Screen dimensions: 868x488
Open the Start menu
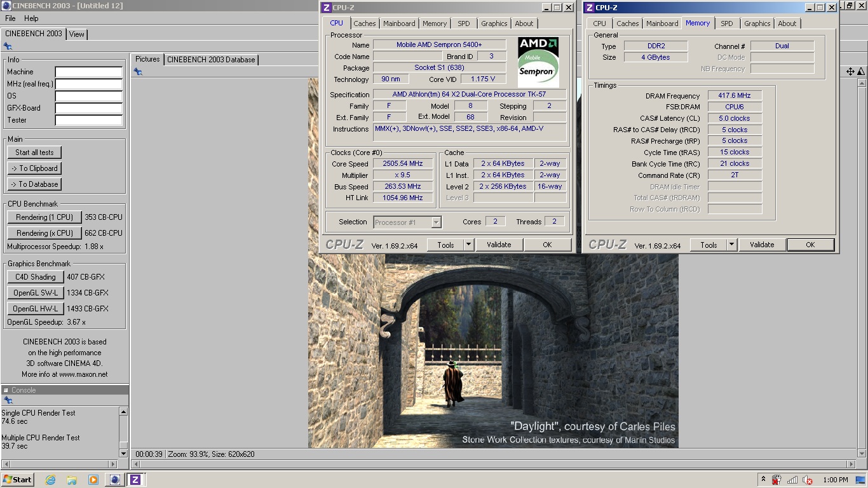(17, 480)
